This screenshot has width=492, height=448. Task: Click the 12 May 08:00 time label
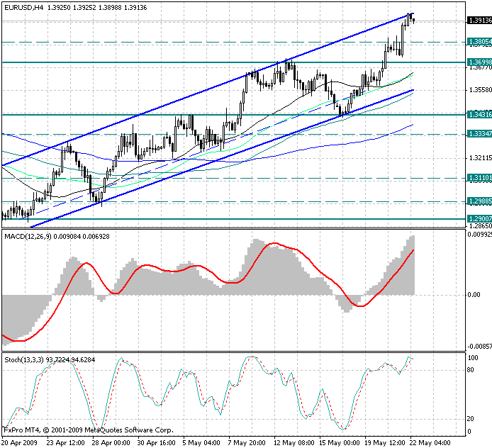tap(294, 443)
